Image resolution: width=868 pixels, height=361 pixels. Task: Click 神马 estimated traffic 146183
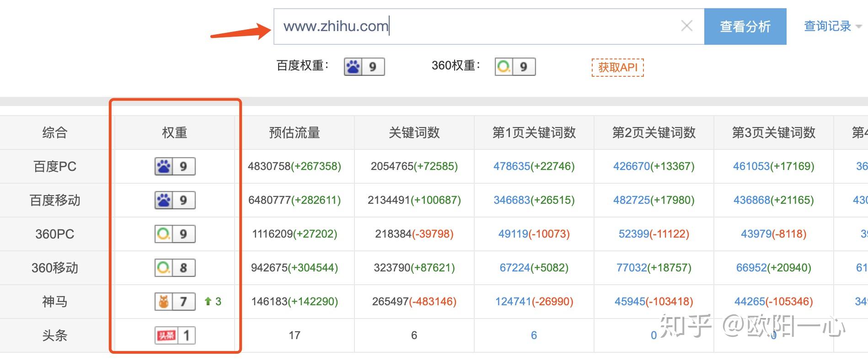(x=270, y=302)
